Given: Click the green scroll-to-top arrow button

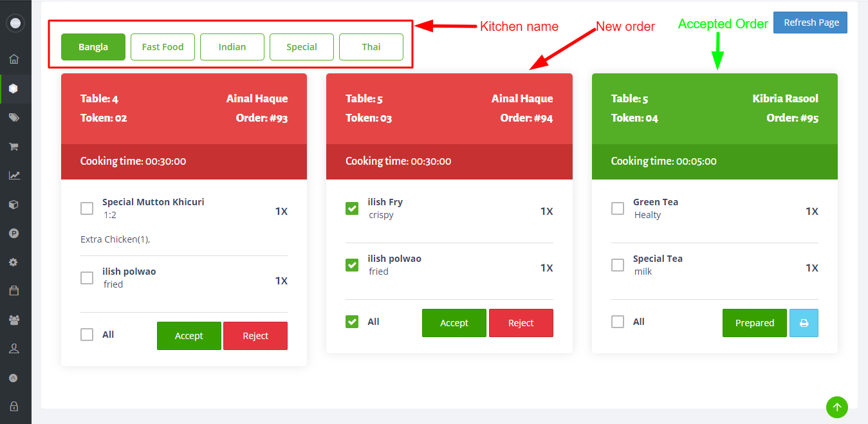Looking at the screenshot, I should [836, 407].
